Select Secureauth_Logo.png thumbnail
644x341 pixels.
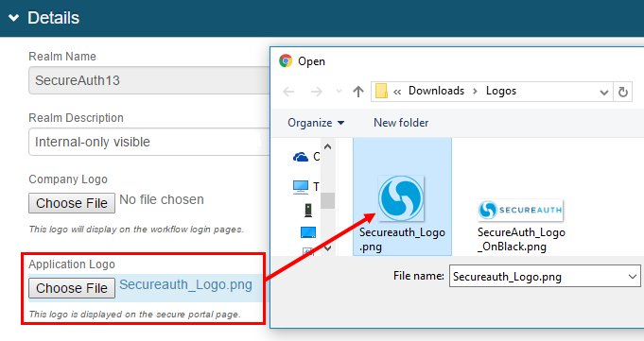(x=401, y=198)
